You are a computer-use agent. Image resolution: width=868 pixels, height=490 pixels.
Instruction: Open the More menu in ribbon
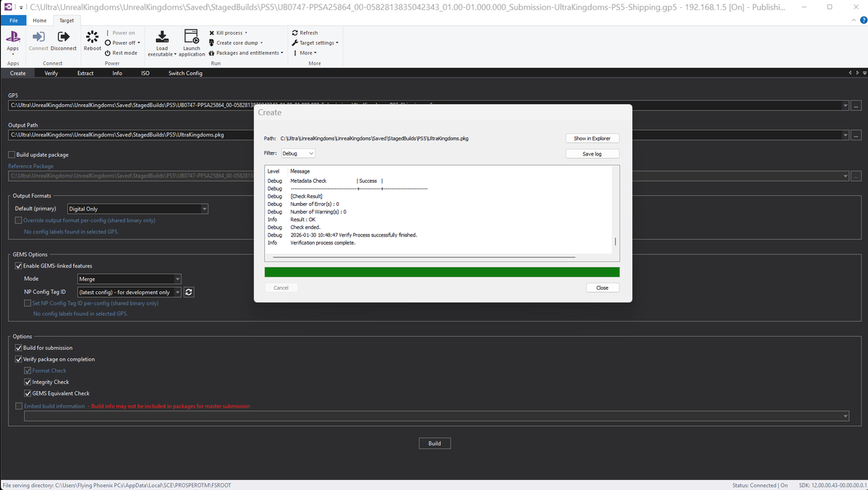click(x=307, y=53)
